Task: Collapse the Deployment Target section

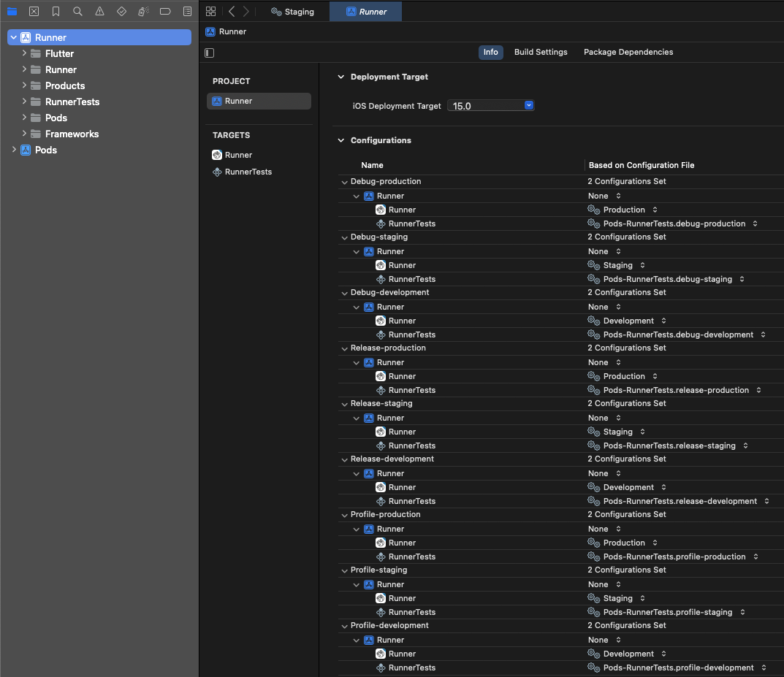Action: pos(340,77)
